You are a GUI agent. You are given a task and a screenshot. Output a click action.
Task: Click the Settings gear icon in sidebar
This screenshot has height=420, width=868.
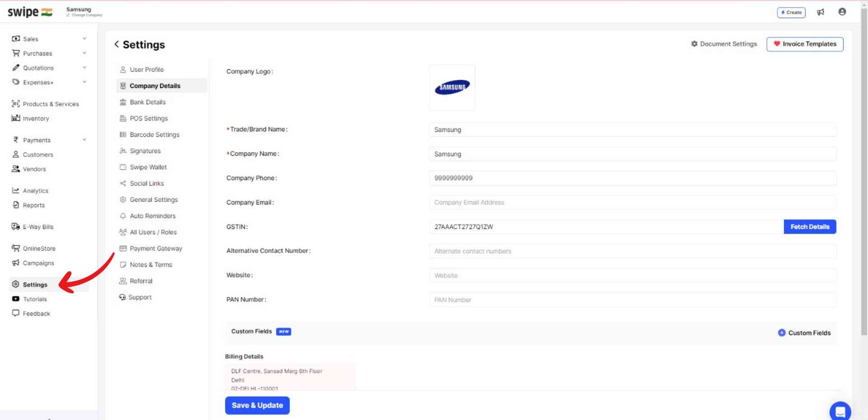click(x=16, y=285)
